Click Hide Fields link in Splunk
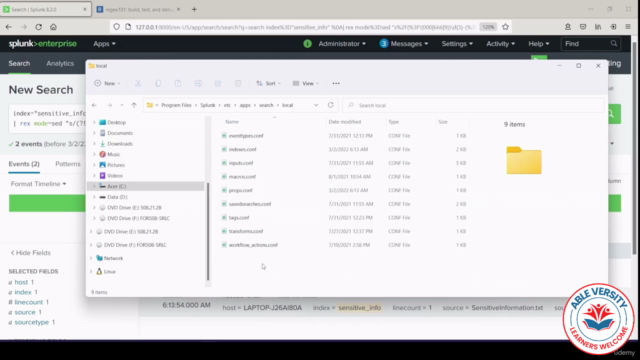This screenshot has width=640, height=360. point(31,253)
